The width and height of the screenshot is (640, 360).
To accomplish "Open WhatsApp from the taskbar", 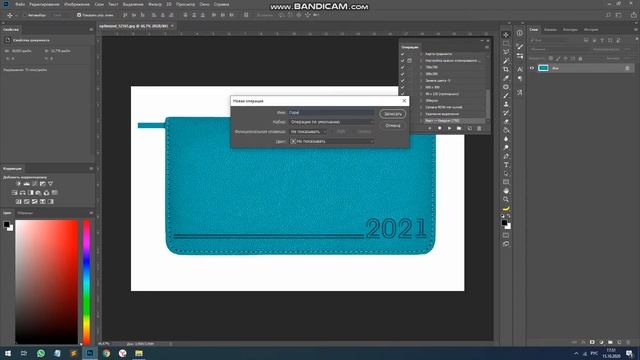I will [x=41, y=353].
